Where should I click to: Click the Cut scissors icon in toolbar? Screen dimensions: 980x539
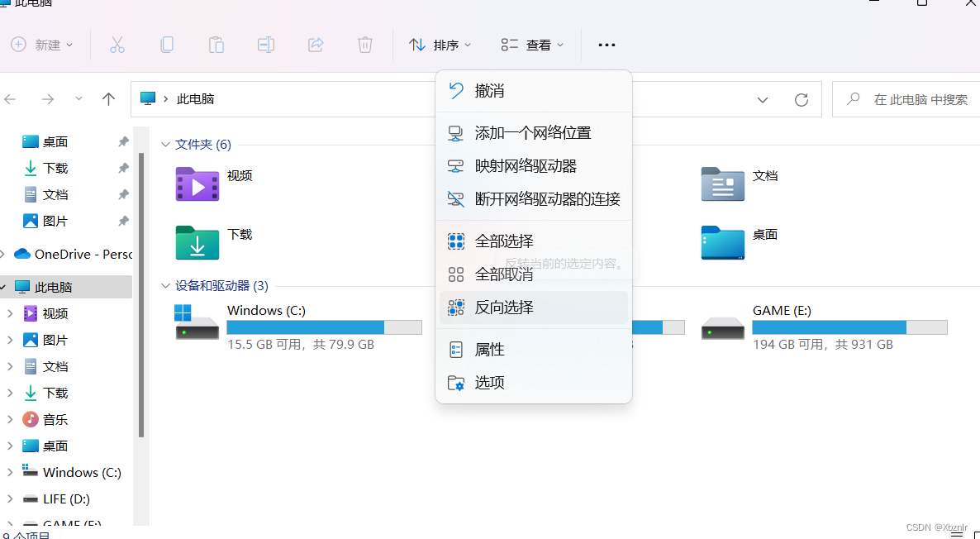(117, 45)
